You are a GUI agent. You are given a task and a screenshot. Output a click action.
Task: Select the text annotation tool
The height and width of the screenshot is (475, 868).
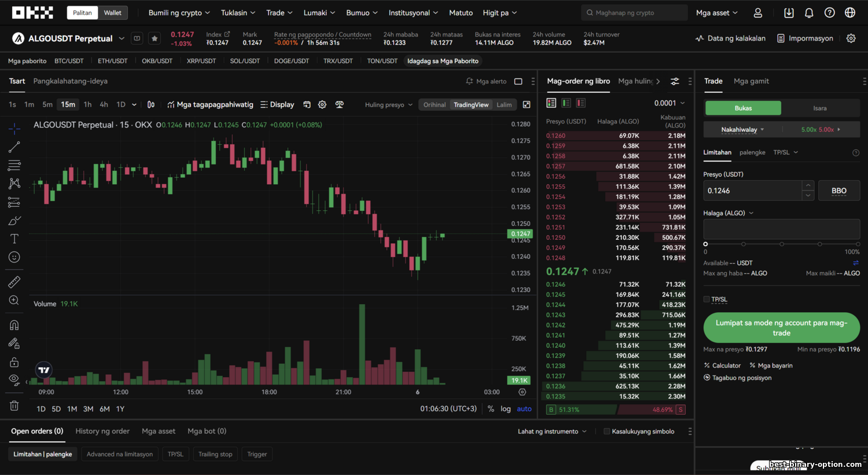pos(14,239)
